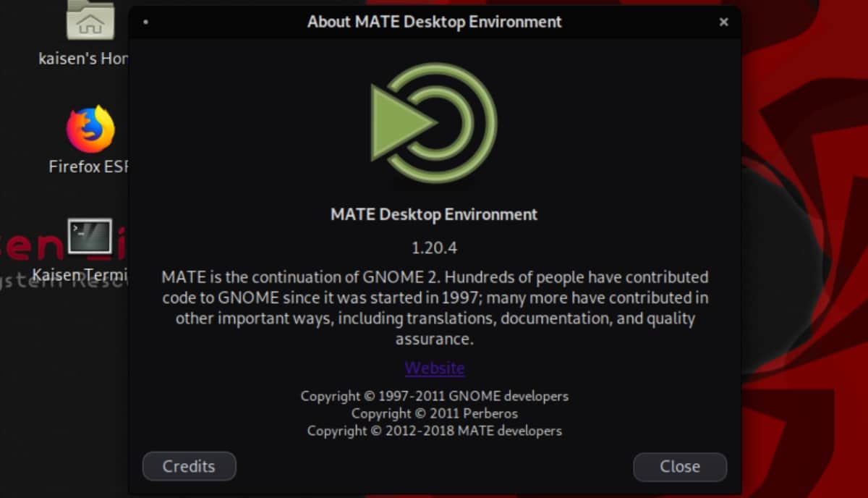Click the kaisen's Home icon label text
Image resolution: width=868 pixels, height=498 pixels.
[x=83, y=59]
